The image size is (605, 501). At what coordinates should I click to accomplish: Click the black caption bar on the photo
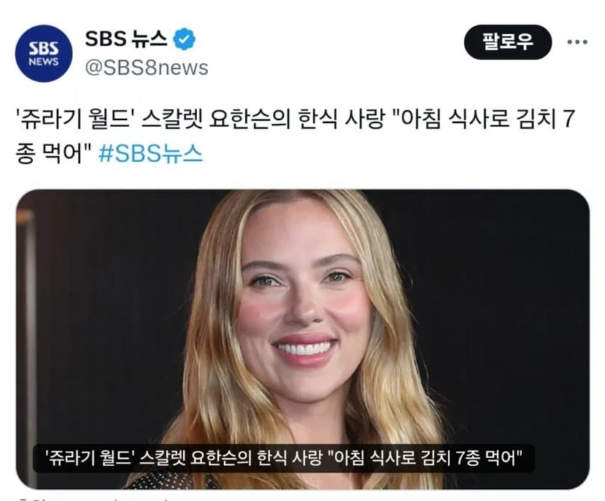pos(284,459)
